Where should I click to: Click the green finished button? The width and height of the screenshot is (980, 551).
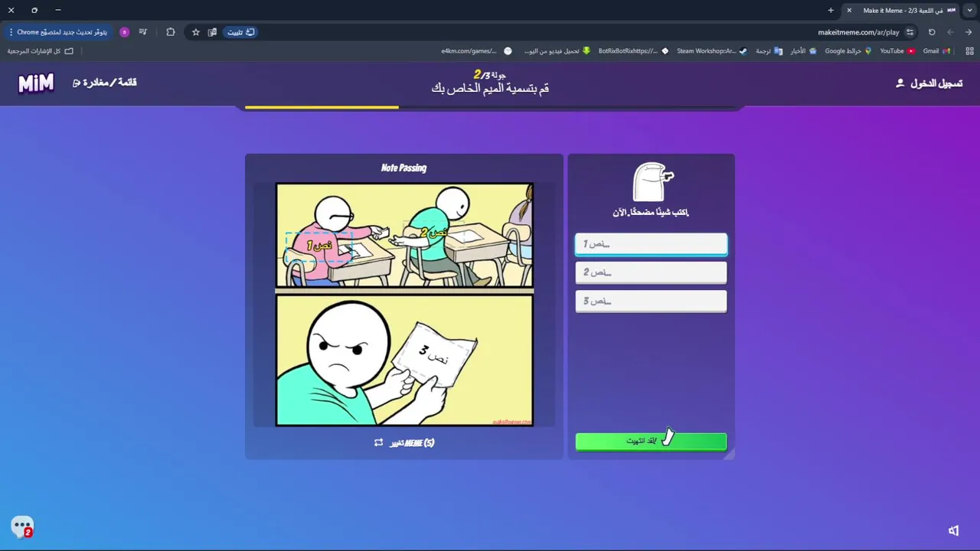(x=651, y=441)
